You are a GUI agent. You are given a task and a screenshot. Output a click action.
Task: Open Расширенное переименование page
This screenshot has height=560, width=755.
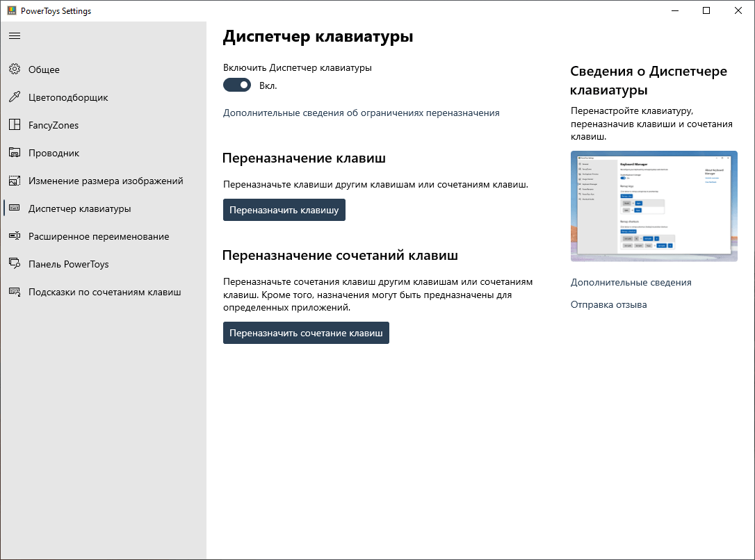click(x=104, y=236)
